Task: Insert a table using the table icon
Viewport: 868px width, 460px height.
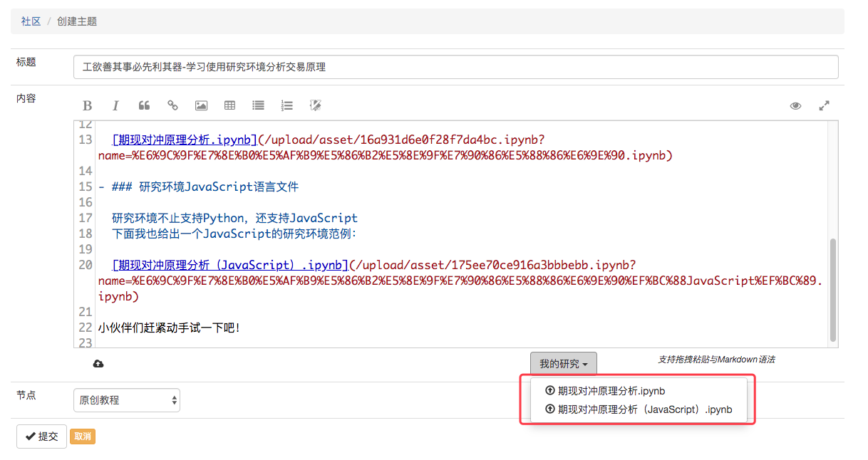Action: pos(229,105)
